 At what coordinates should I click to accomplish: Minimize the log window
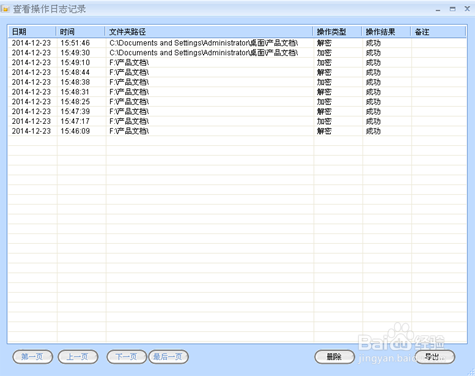click(x=438, y=9)
